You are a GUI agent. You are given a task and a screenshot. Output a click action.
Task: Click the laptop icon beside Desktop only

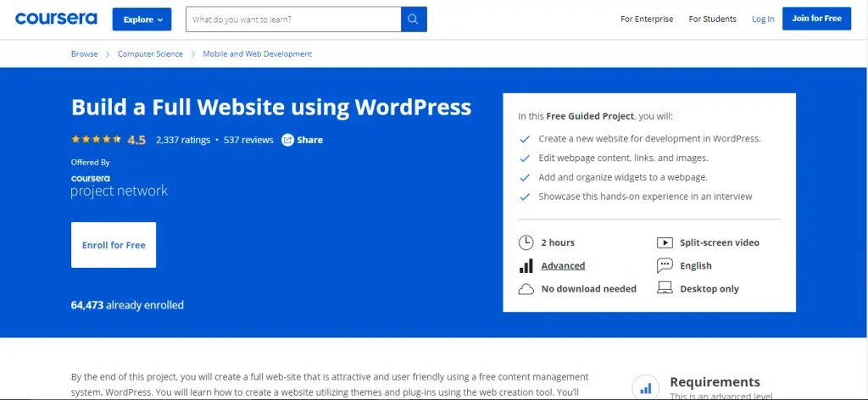click(x=665, y=289)
